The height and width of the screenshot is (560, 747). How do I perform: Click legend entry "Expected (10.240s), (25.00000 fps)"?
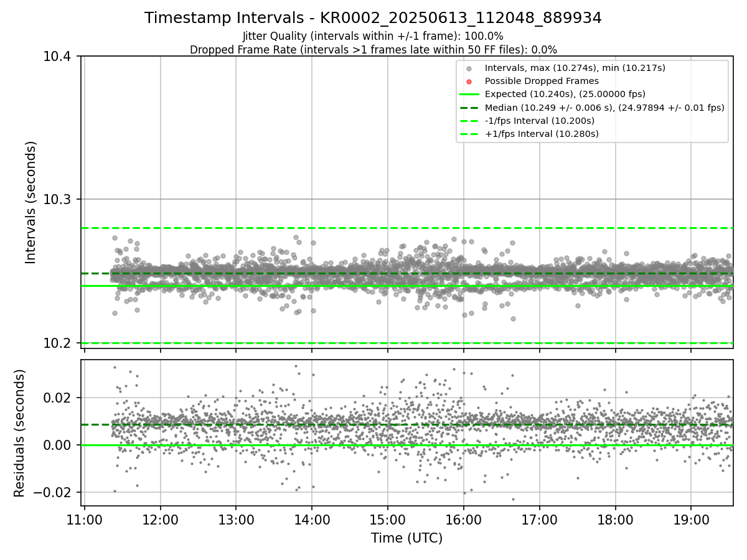(565, 94)
